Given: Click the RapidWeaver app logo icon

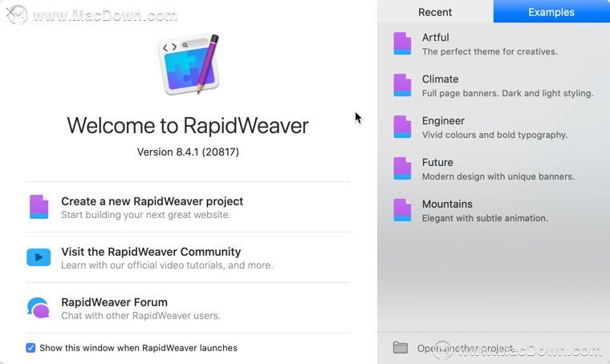Looking at the screenshot, I should click(189, 64).
